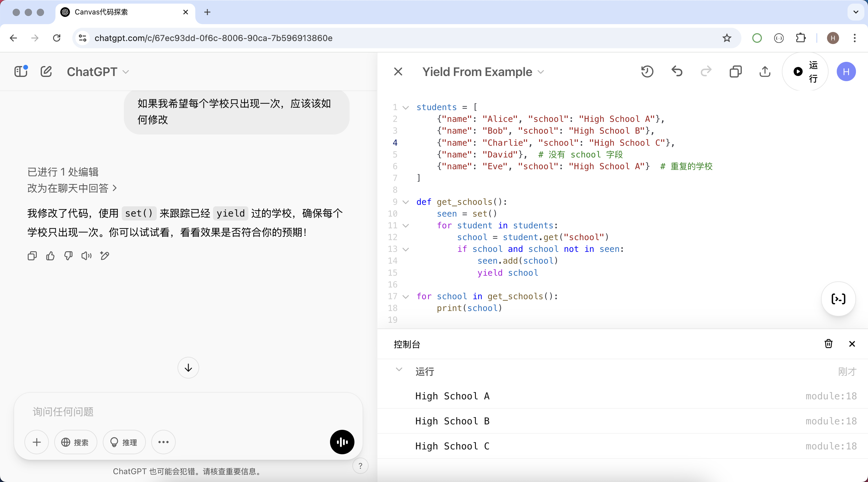Collapse the get_schools function fold arrow
Image resolution: width=868 pixels, height=482 pixels.
(406, 202)
